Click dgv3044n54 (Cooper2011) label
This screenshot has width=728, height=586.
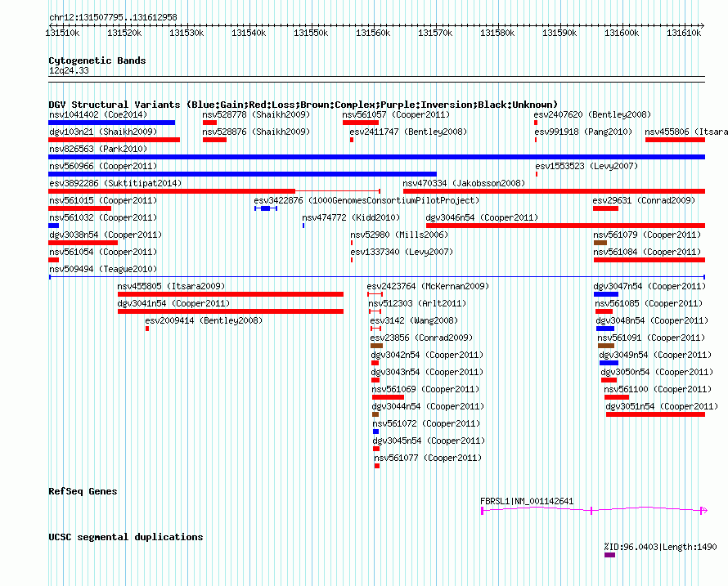click(428, 406)
